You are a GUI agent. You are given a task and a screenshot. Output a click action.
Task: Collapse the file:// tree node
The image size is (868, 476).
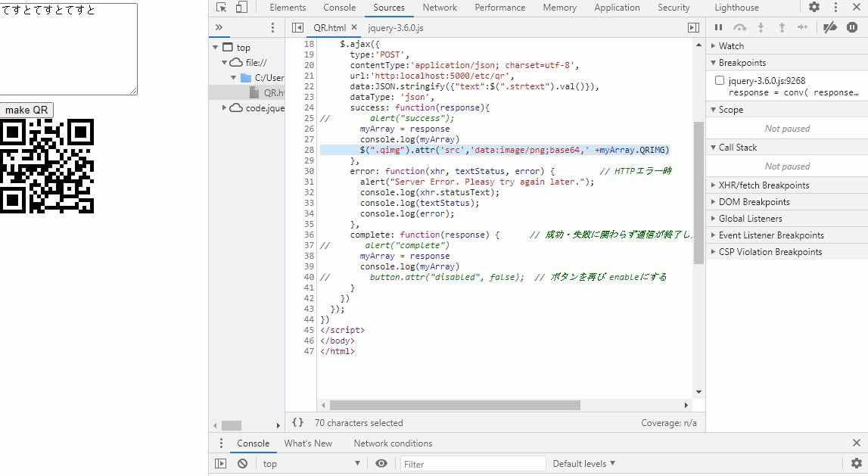tap(224, 63)
